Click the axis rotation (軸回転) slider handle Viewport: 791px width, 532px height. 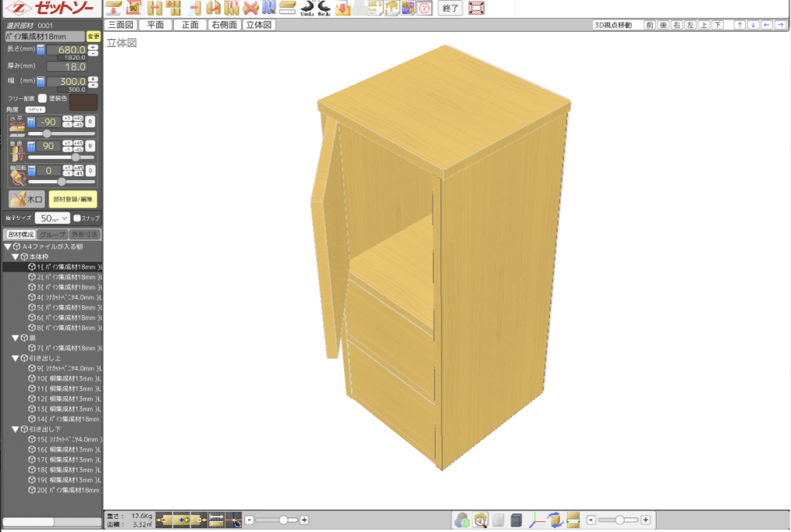click(x=62, y=181)
